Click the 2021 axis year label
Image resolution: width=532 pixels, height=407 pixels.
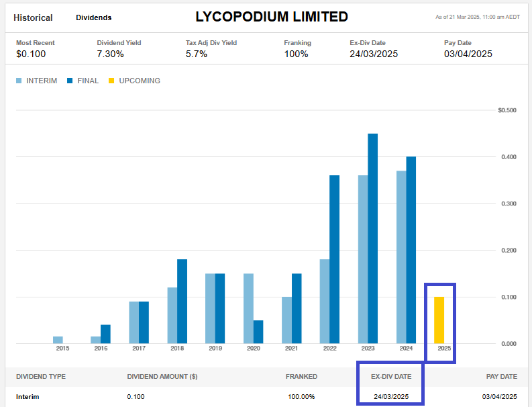point(291,348)
